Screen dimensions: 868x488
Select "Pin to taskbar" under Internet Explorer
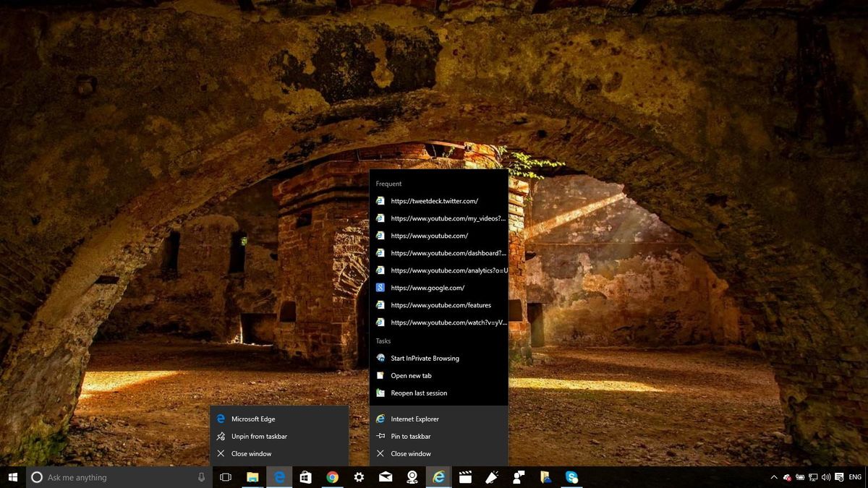tap(410, 436)
